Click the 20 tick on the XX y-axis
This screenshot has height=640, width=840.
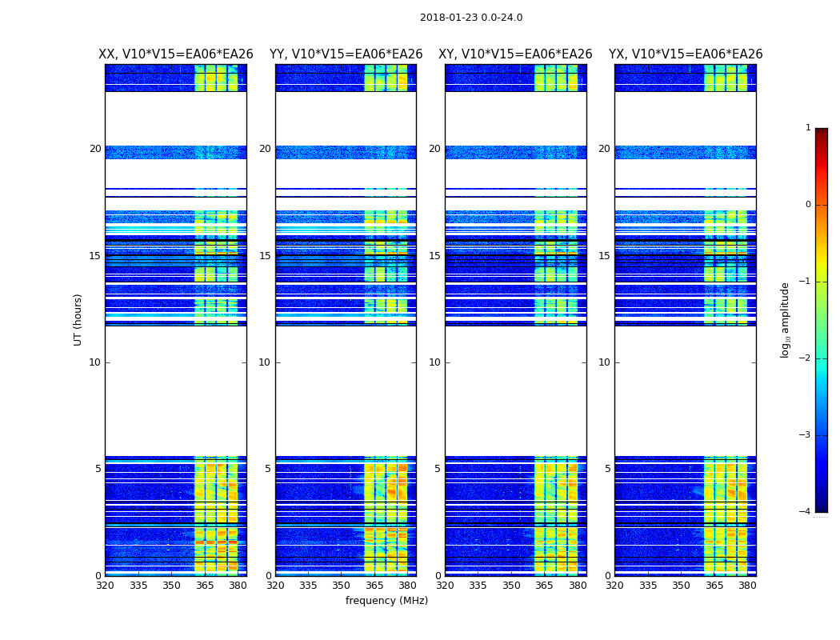[x=95, y=149]
